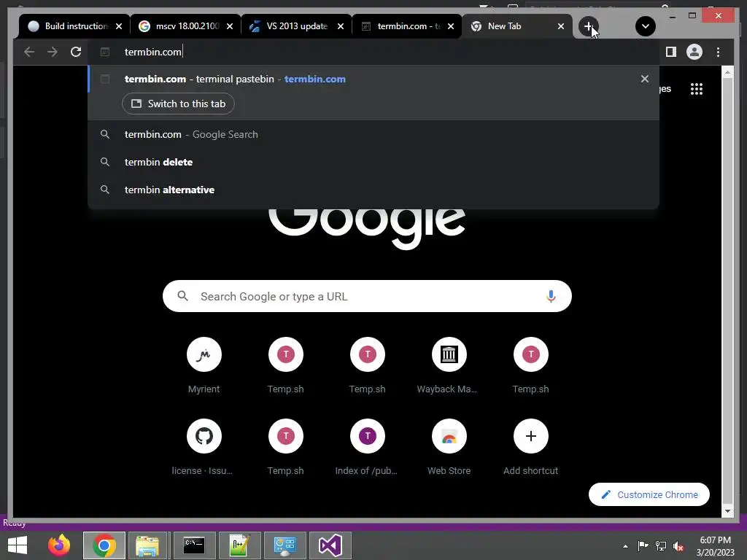Start voice search with microphone icon
The width and height of the screenshot is (747, 560).
(551, 296)
